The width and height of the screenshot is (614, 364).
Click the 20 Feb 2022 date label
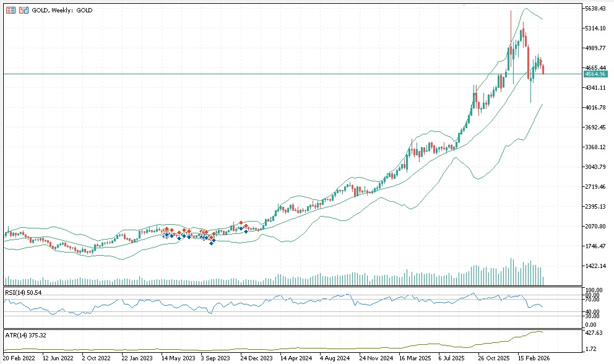(19, 358)
